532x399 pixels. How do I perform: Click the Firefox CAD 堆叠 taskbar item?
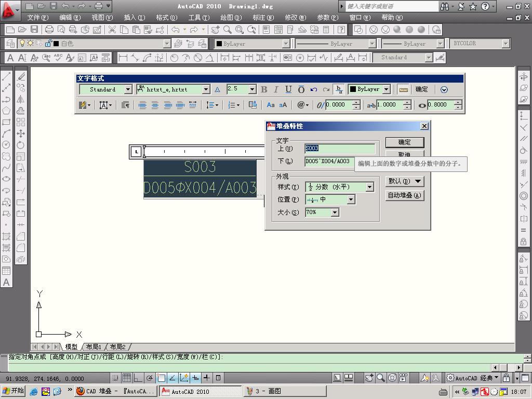click(116, 391)
